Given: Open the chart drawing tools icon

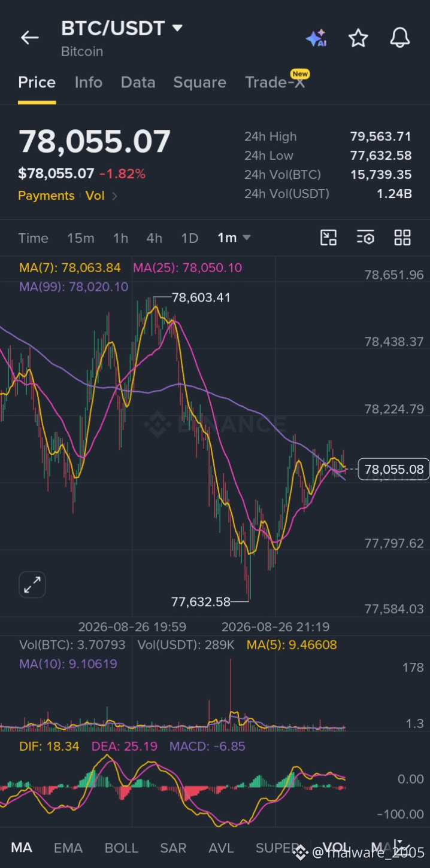Looking at the screenshot, I should pyautogui.click(x=329, y=237).
